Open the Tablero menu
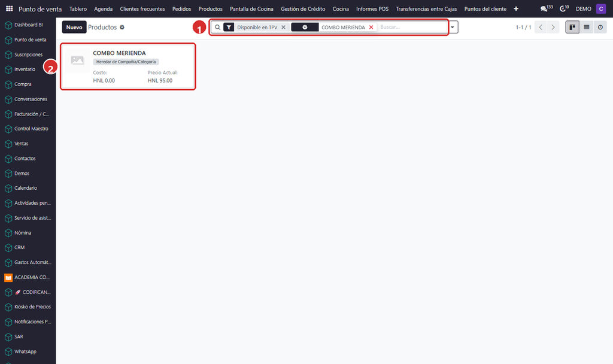 click(78, 8)
